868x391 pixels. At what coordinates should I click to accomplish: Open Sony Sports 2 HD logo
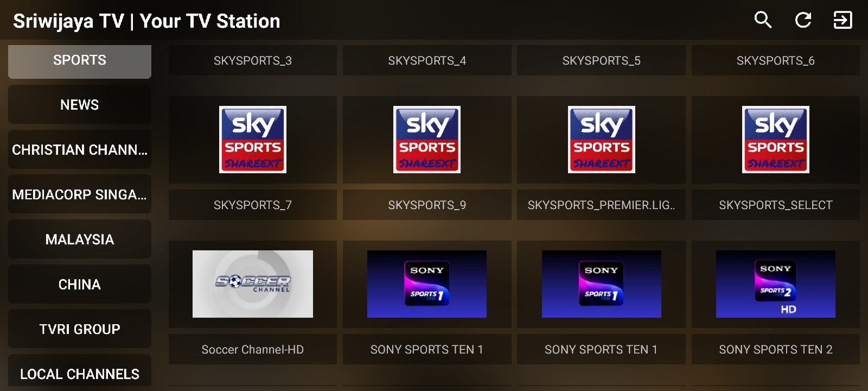pyautogui.click(x=776, y=284)
